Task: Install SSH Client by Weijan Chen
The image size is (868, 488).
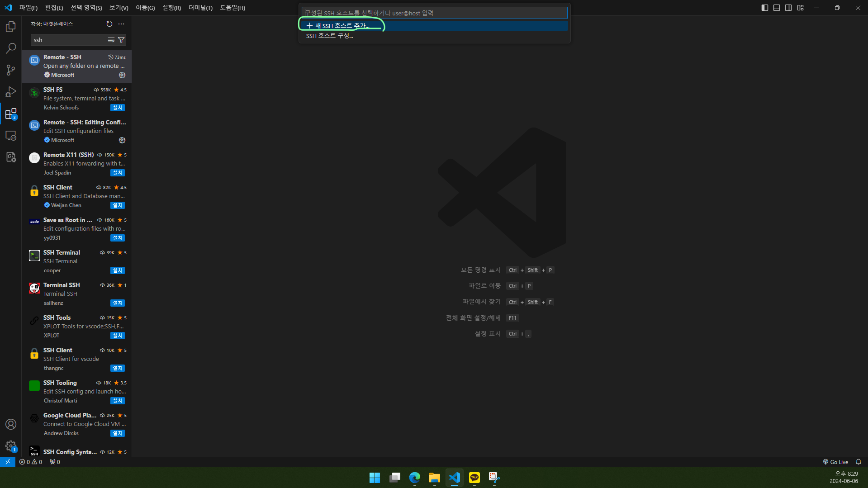Action: coord(118,205)
